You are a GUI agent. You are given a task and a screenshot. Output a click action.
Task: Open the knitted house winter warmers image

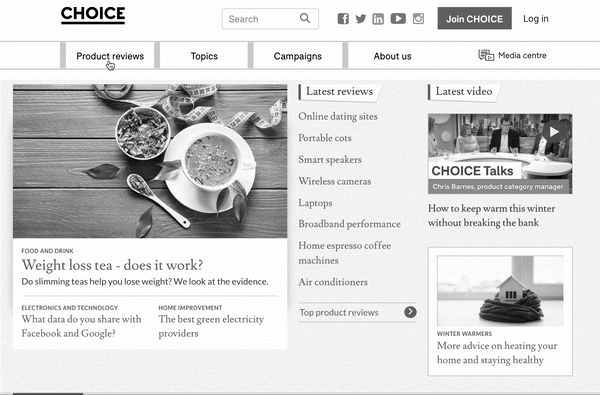coord(500,291)
